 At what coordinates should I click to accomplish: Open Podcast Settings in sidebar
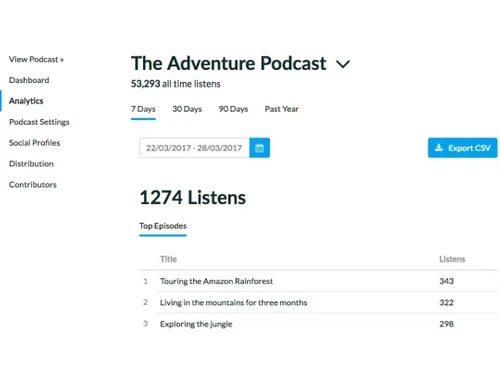[39, 122]
